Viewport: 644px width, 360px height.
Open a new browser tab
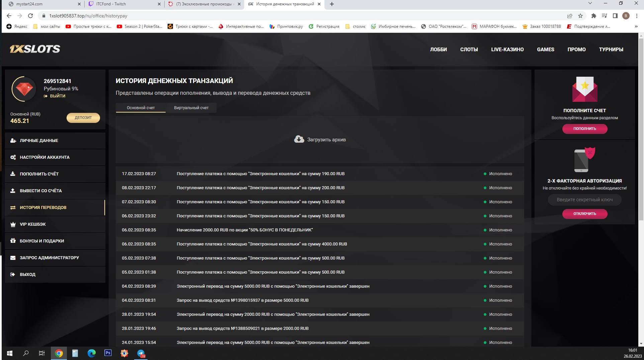click(332, 4)
